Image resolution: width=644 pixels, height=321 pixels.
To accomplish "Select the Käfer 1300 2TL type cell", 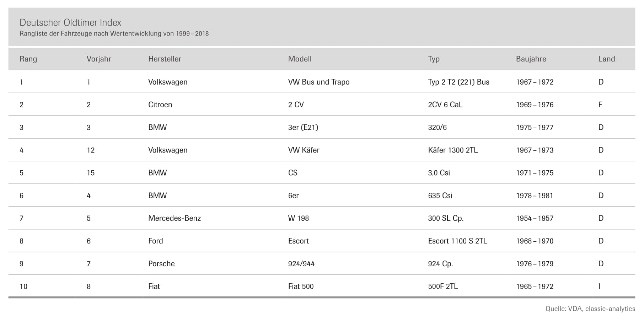I will pos(453,150).
